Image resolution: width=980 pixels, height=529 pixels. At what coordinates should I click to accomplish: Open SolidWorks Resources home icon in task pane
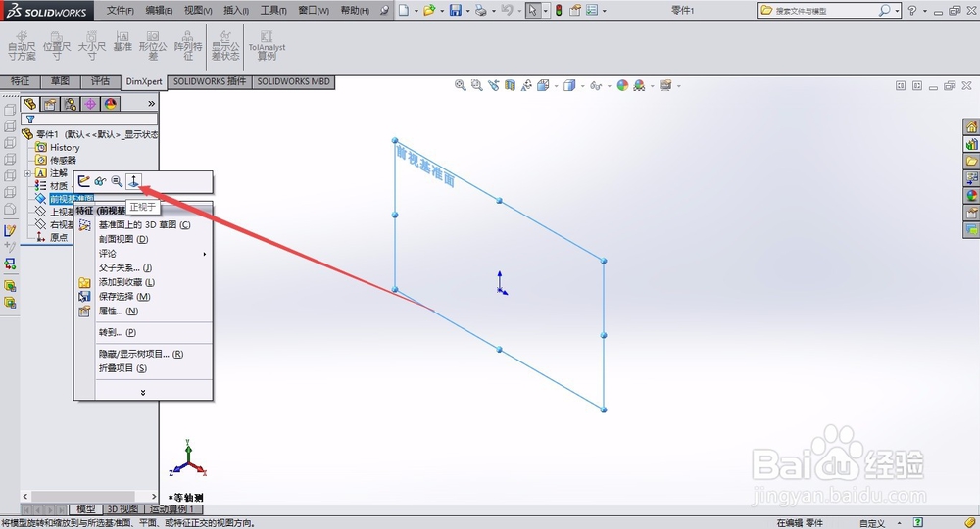click(x=972, y=127)
